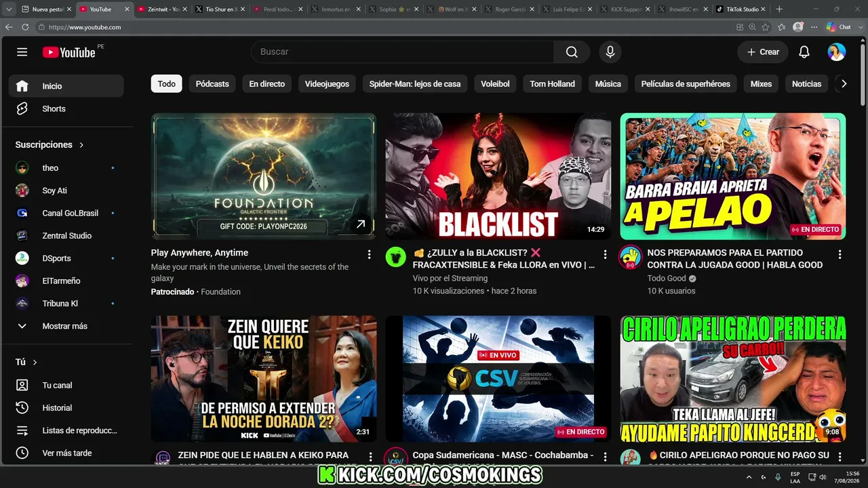Open Listas de reproducción in the sidebar
This screenshot has height=488, width=868.
(x=66, y=430)
